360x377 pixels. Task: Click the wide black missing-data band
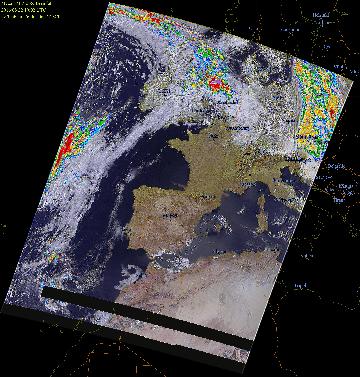click(x=147, y=319)
